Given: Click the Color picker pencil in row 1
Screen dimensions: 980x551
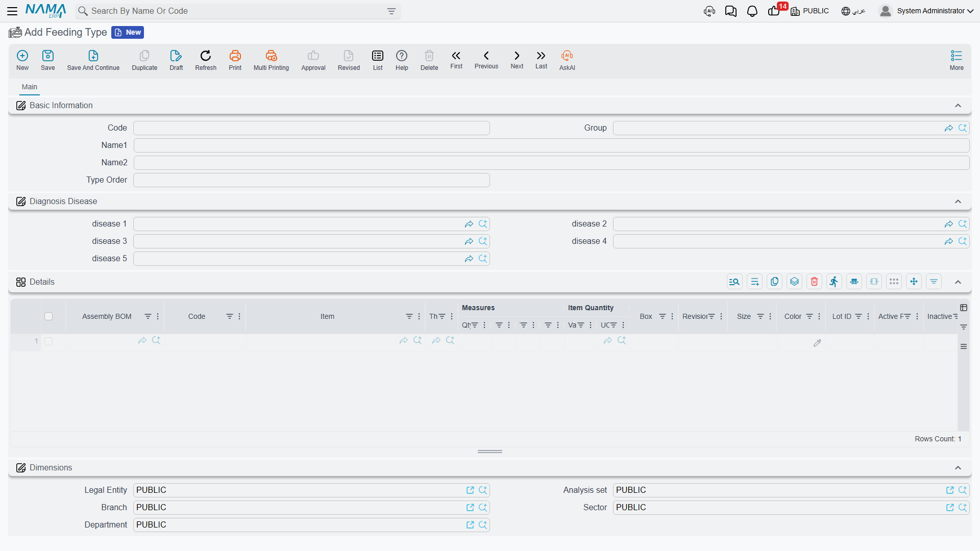Looking at the screenshot, I should [817, 343].
